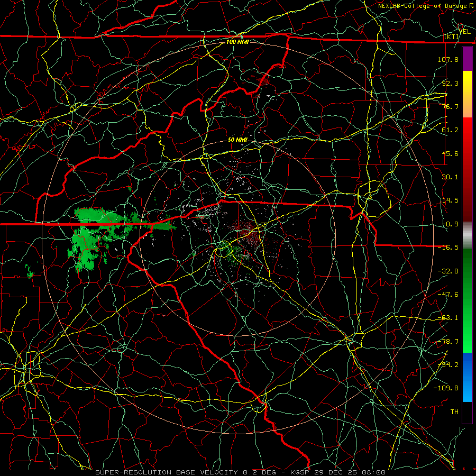Click the KGSP radar site identifier in caption
The height and width of the screenshot is (476, 476).
300,472
